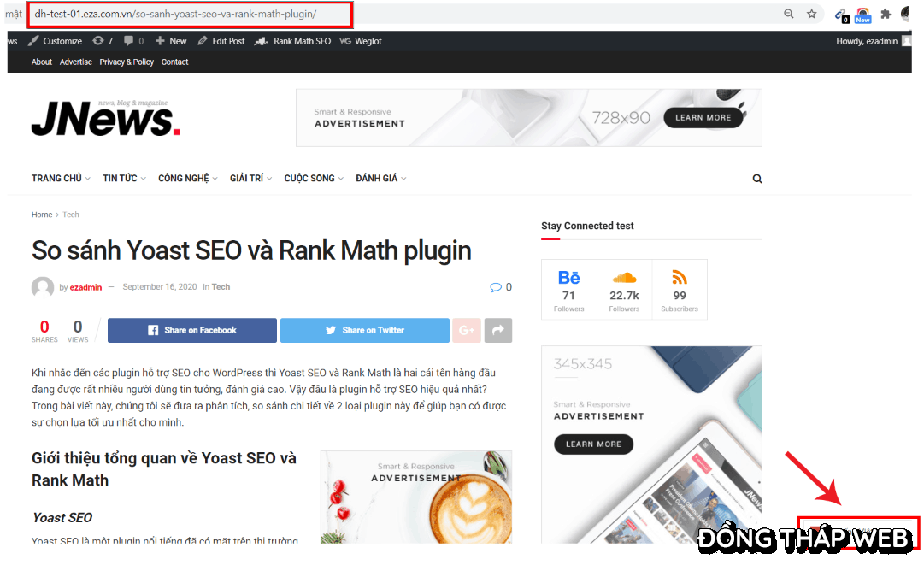This screenshot has height=565, width=924.
Task: Zoom page using address bar magnifier
Action: pos(788,15)
